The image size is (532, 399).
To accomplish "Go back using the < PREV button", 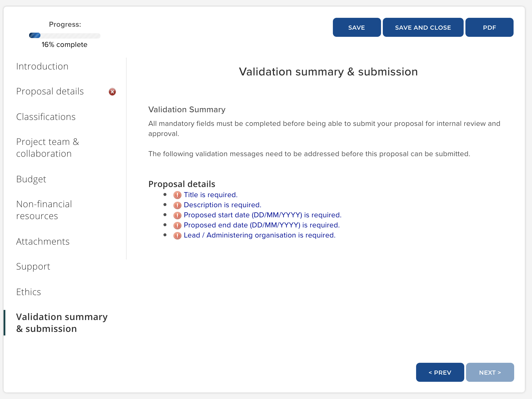I will point(440,372).
